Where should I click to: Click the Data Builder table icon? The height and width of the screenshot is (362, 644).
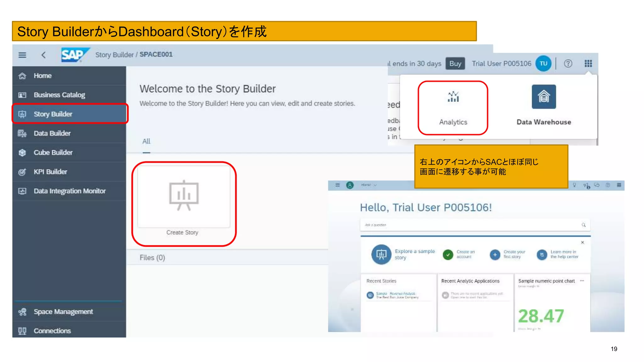pos(22,133)
